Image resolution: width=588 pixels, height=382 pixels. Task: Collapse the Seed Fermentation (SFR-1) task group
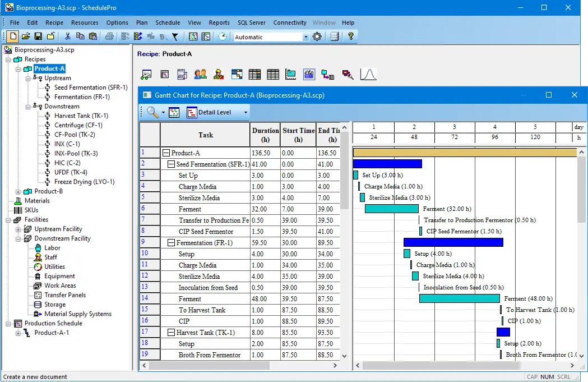click(171, 164)
